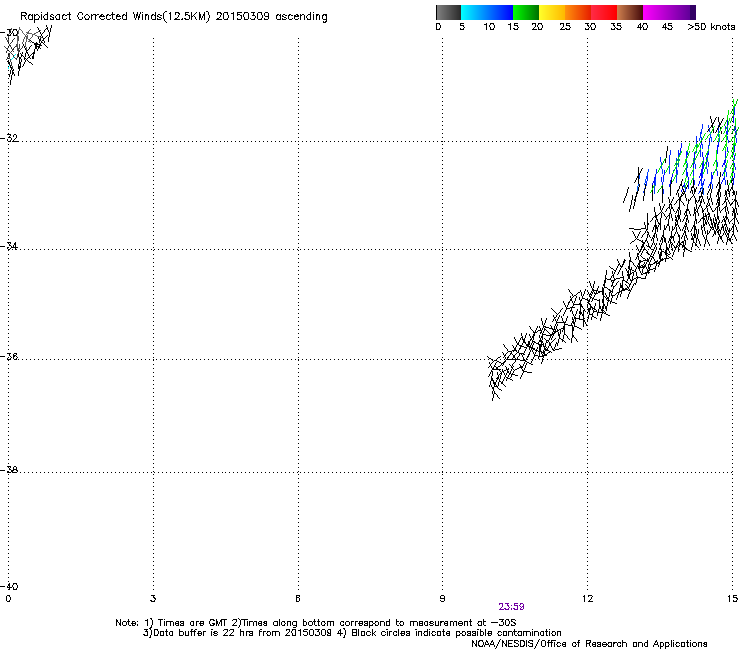
Task: Click the yellow 20-25 knots legend segment
Action: pyautogui.click(x=552, y=12)
